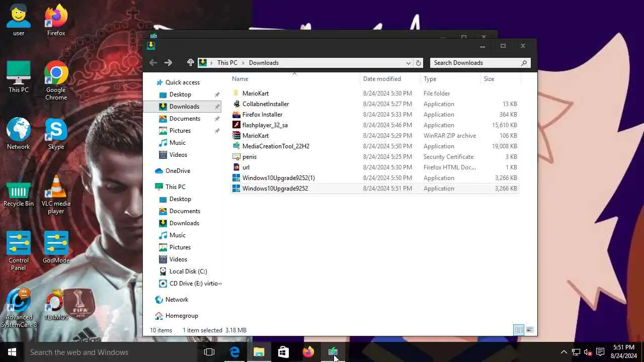
Task: Refresh the Downloads folder view
Action: pyautogui.click(x=418, y=63)
